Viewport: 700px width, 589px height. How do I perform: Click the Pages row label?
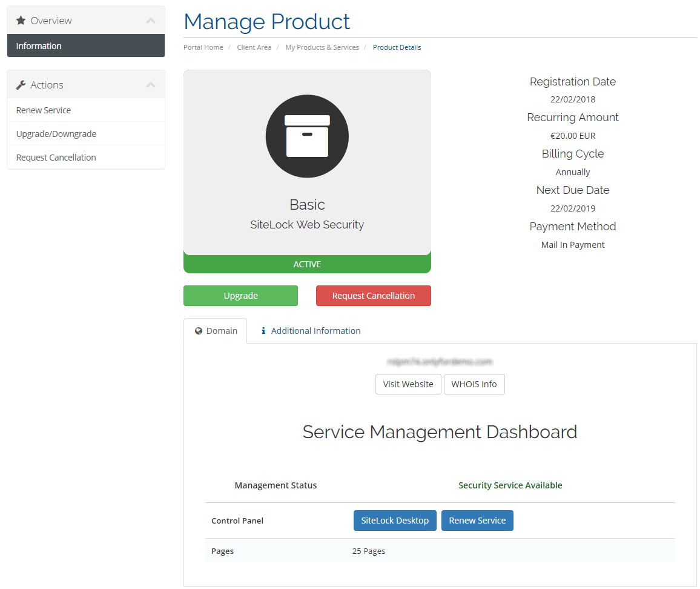(222, 551)
